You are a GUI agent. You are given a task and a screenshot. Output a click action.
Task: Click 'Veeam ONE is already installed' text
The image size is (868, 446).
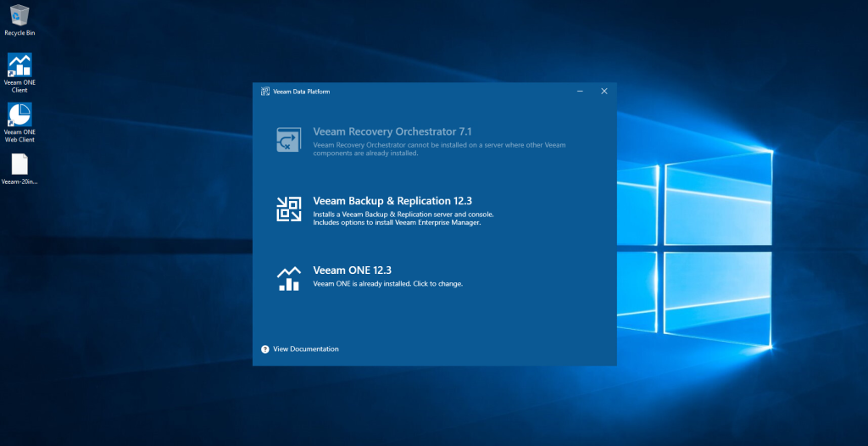click(x=388, y=284)
